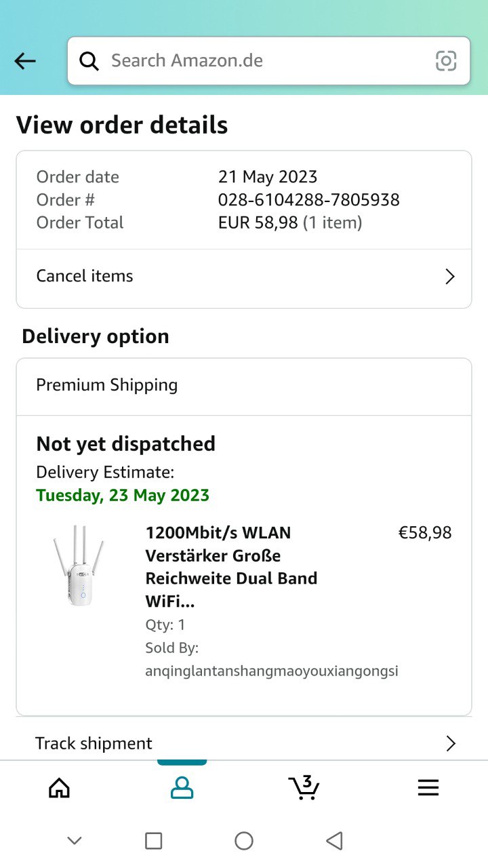This screenshot has height=868, width=488.
Task: Hide keyboard with the down chevron
Action: click(75, 841)
